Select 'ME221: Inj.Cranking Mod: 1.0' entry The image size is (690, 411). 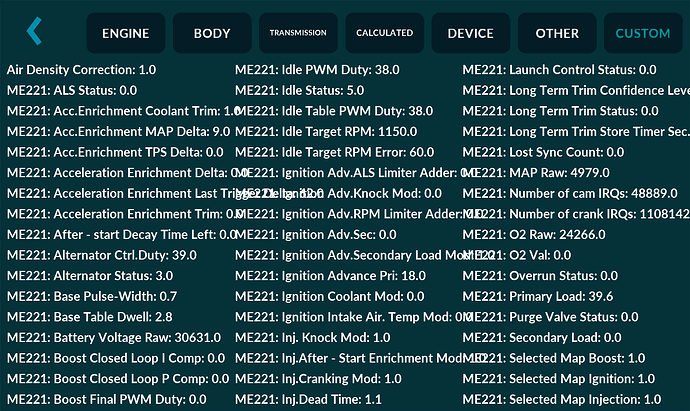318,379
